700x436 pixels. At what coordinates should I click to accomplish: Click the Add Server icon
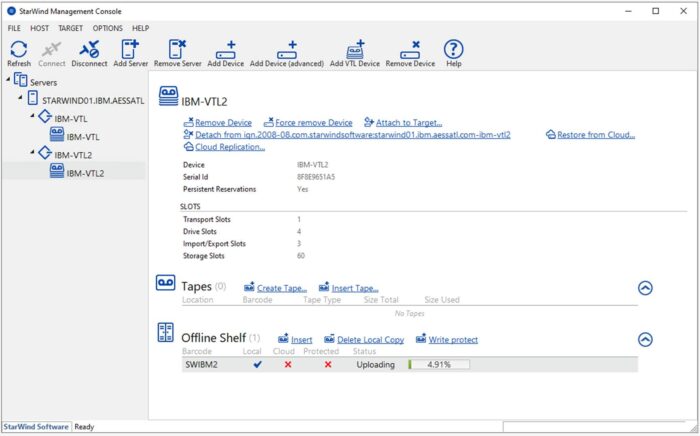coord(131,49)
